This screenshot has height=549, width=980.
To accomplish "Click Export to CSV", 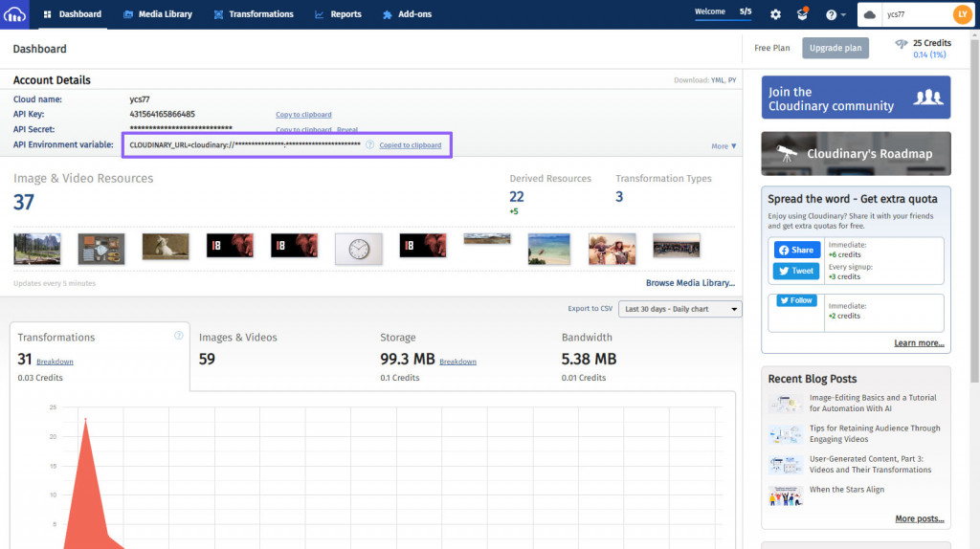I will [x=590, y=309].
